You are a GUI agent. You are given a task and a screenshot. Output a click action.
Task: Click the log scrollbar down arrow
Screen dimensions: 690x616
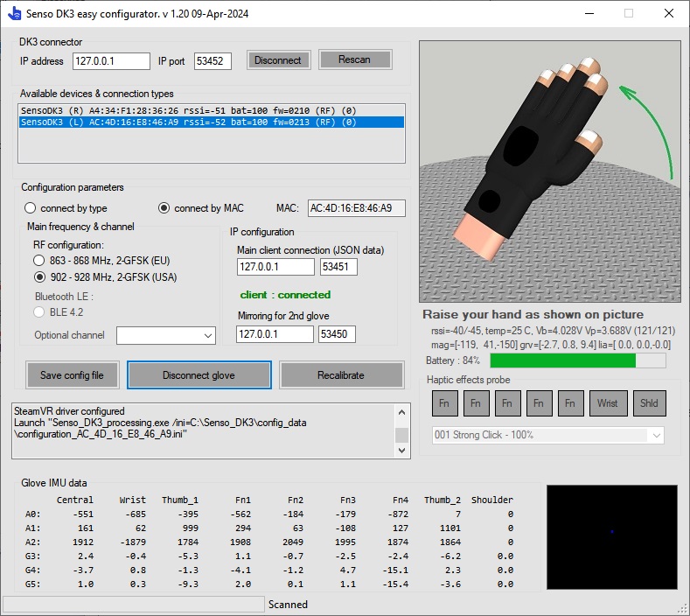click(401, 451)
